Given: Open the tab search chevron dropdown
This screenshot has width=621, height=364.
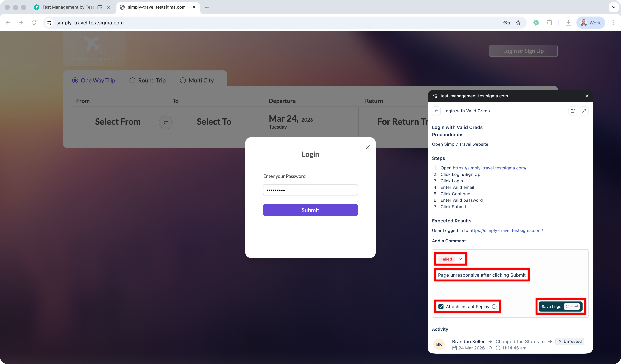Looking at the screenshot, I should point(614,7).
